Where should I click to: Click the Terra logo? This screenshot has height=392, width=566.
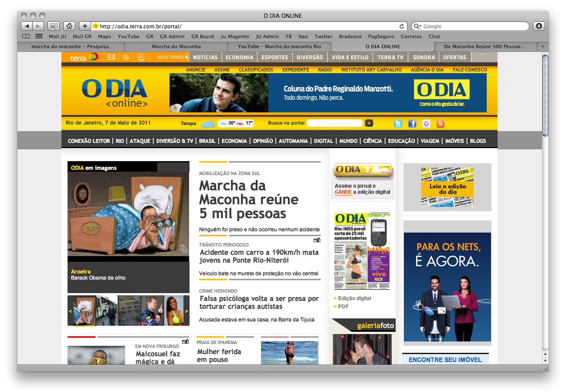pos(84,57)
